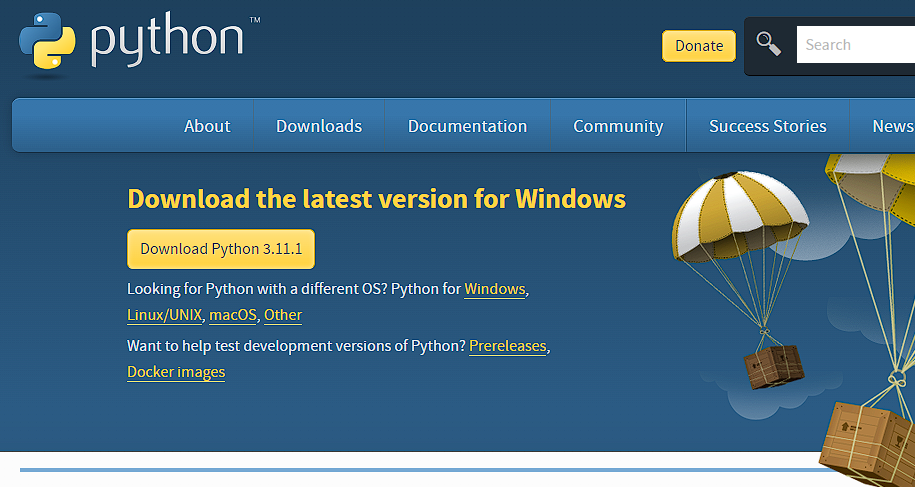The width and height of the screenshot is (915, 487).
Task: Follow the Other link
Action: 283,315
